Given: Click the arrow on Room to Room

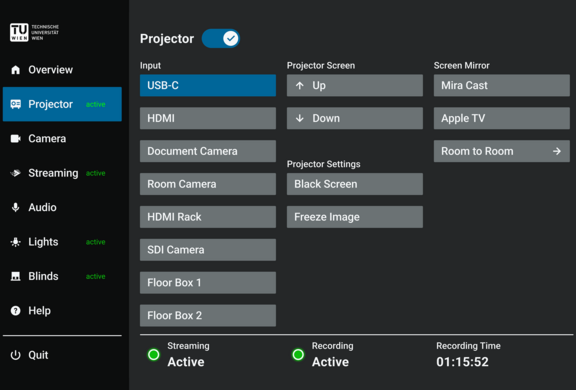Looking at the screenshot, I should click(x=557, y=151).
